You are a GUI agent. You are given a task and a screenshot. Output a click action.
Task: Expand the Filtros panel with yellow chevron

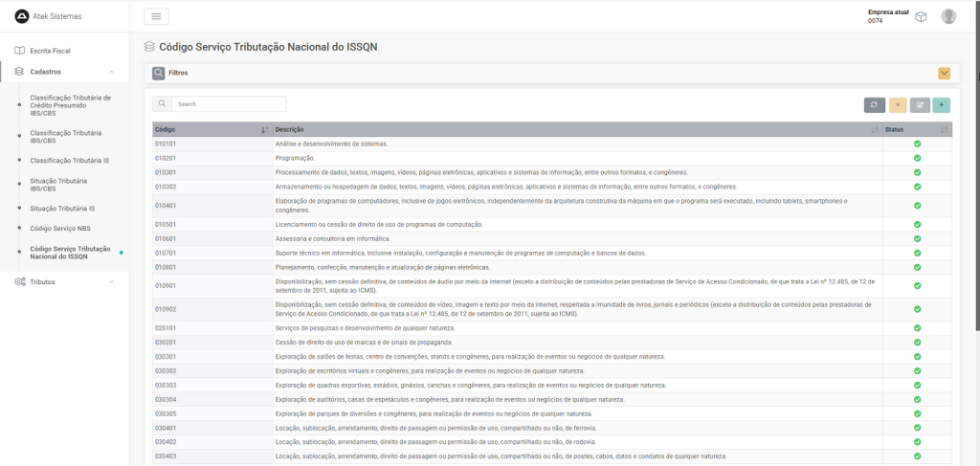[944, 73]
